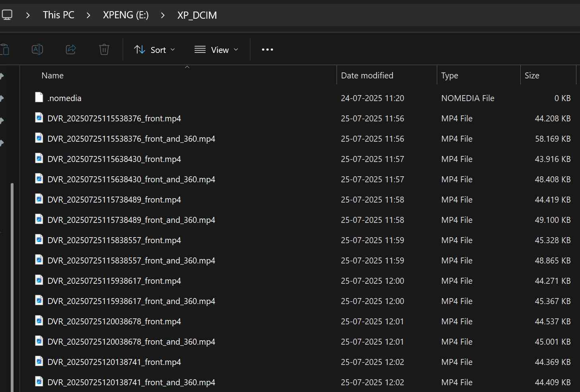580x392 pixels.
Task: Select DVR_20250725120138741_front_and_360.mp4 file
Action: 131,382
